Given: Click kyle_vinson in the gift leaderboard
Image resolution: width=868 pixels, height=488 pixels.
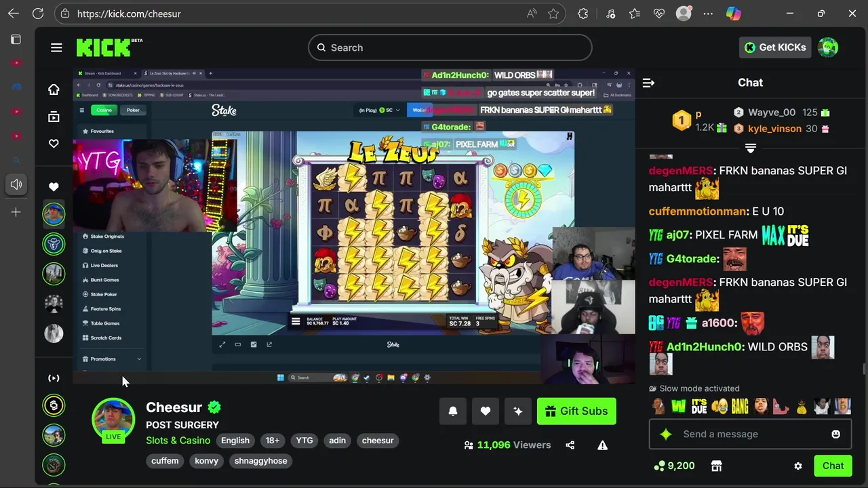Looking at the screenshot, I should tap(774, 129).
